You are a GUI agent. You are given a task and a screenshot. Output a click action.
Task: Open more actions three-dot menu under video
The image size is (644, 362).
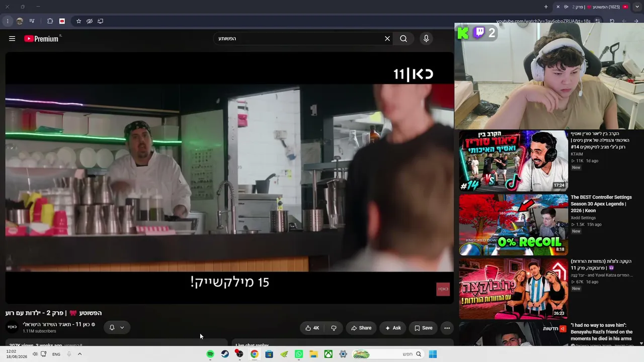pyautogui.click(x=447, y=328)
